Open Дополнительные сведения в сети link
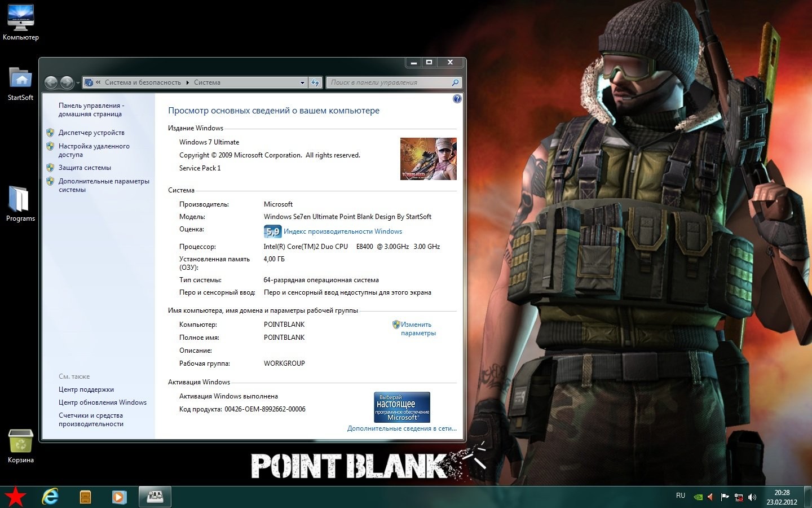Viewport: 812px width, 508px height. point(402,428)
